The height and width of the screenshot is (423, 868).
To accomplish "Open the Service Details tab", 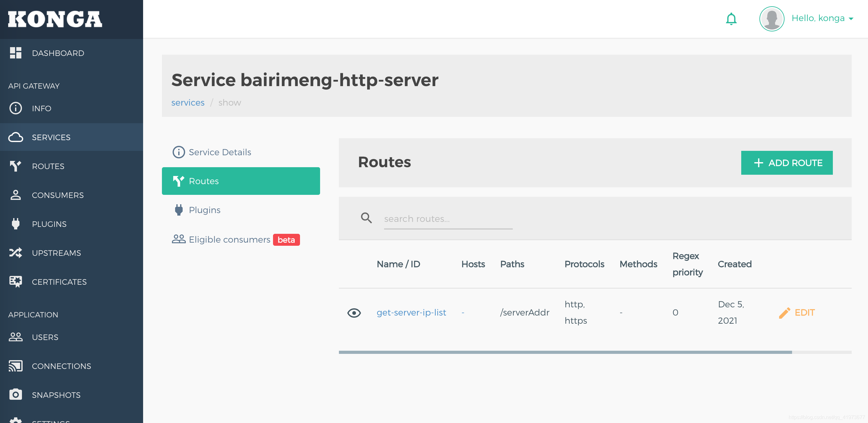I will coord(219,152).
